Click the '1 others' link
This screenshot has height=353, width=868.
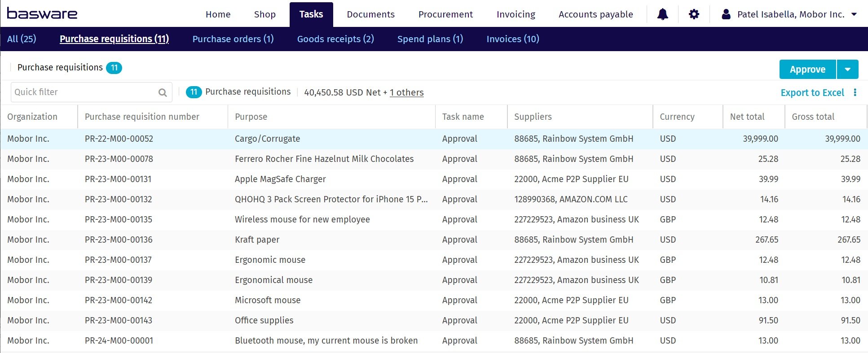(406, 92)
